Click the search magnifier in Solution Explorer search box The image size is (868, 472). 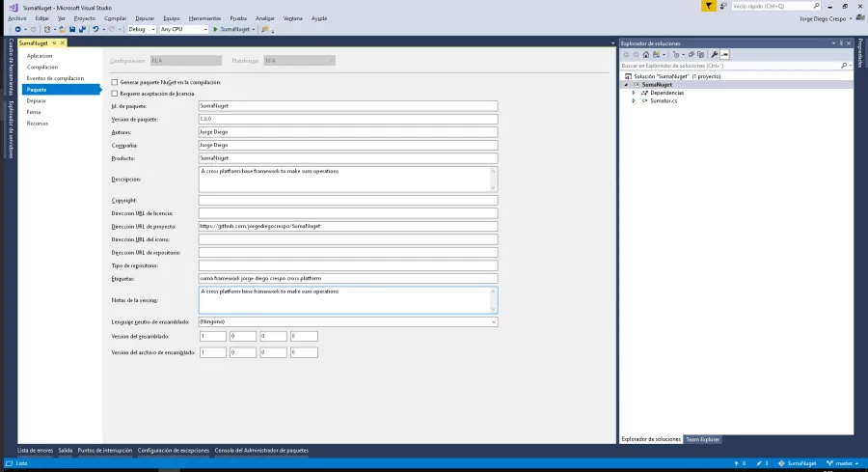click(x=844, y=66)
